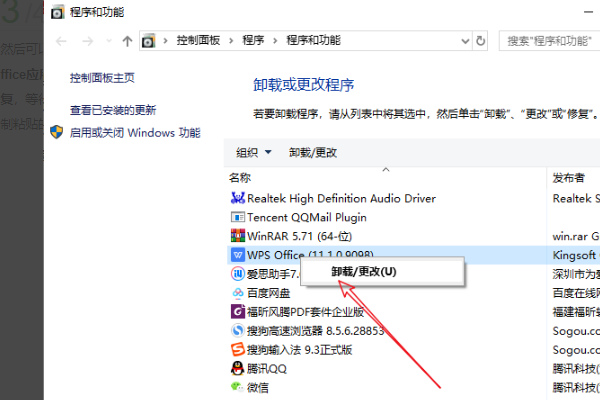Select the 搜狗高速浏览器 icon
600x400 pixels.
pyautogui.click(x=238, y=330)
